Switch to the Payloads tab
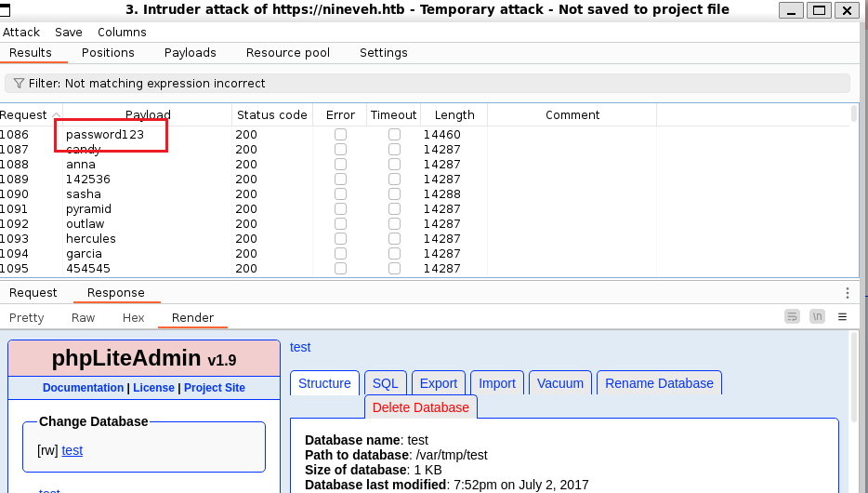This screenshot has width=868, height=493. click(x=190, y=53)
